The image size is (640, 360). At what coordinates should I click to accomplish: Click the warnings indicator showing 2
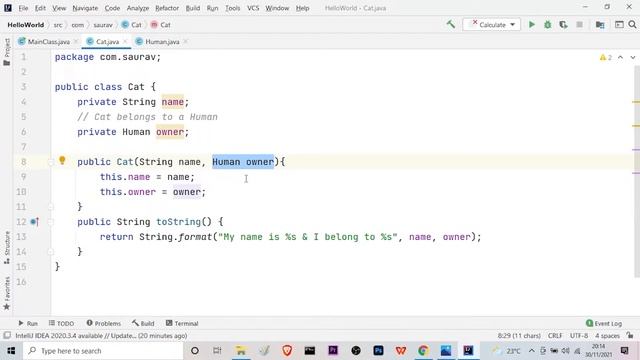606,58
